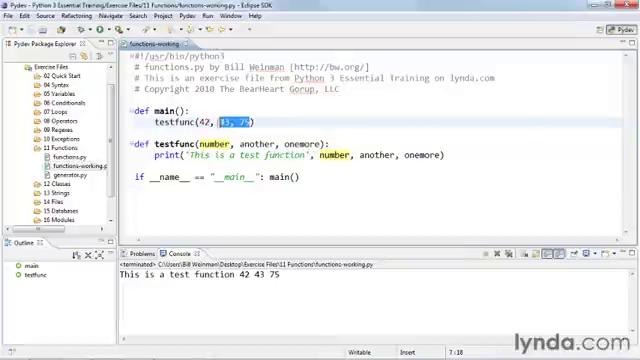Close the Console tab
This screenshot has height=360, width=640.
197,253
